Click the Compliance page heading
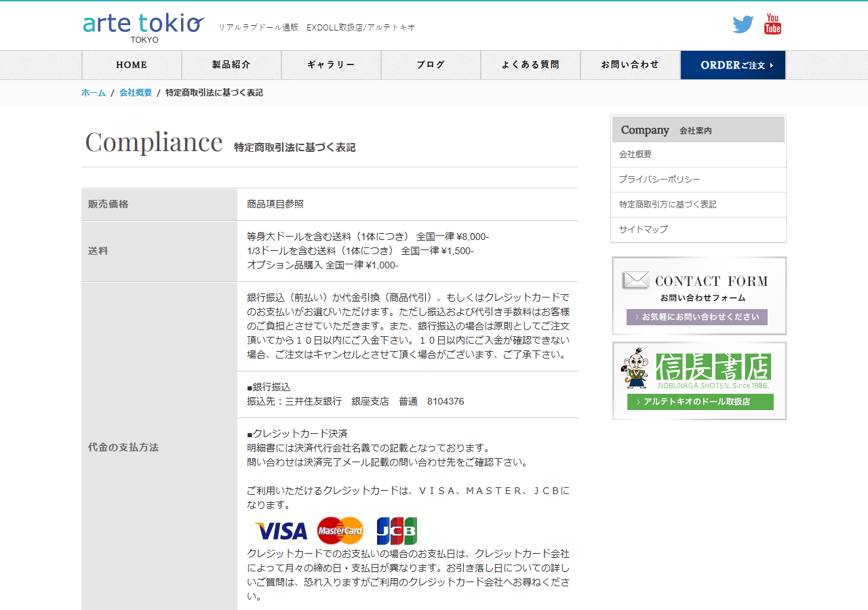Screen dimensions: 868x610 click(x=154, y=142)
